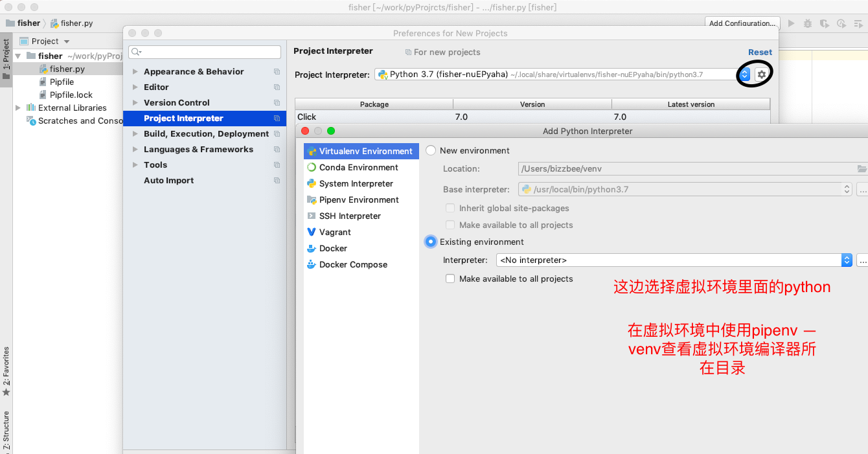This screenshot has height=454, width=868.
Task: Select Docker interpreter option
Action: (361, 248)
